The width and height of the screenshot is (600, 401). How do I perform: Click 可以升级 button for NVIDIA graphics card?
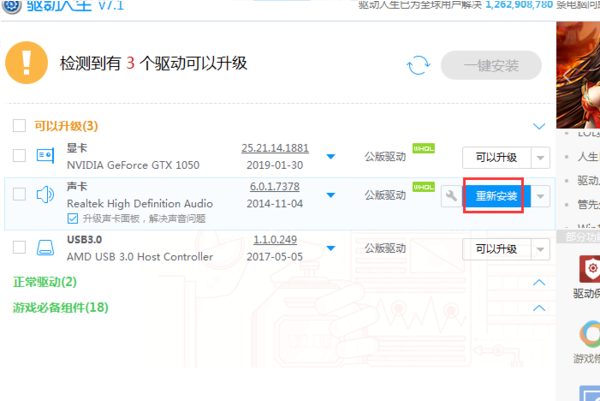click(496, 158)
